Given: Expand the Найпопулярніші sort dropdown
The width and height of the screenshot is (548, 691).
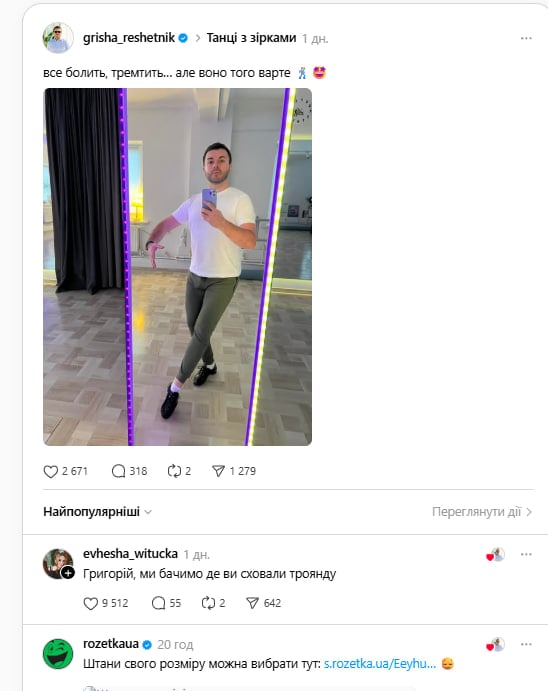Looking at the screenshot, I should (97, 512).
